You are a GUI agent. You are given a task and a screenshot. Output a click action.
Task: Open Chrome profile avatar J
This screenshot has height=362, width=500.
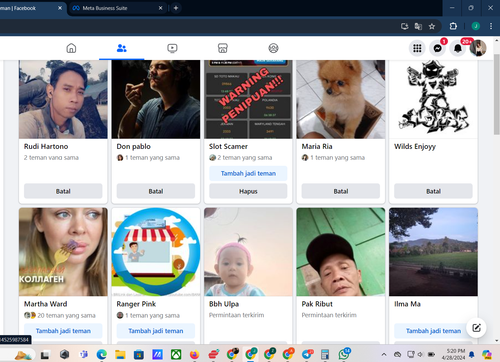point(475,26)
